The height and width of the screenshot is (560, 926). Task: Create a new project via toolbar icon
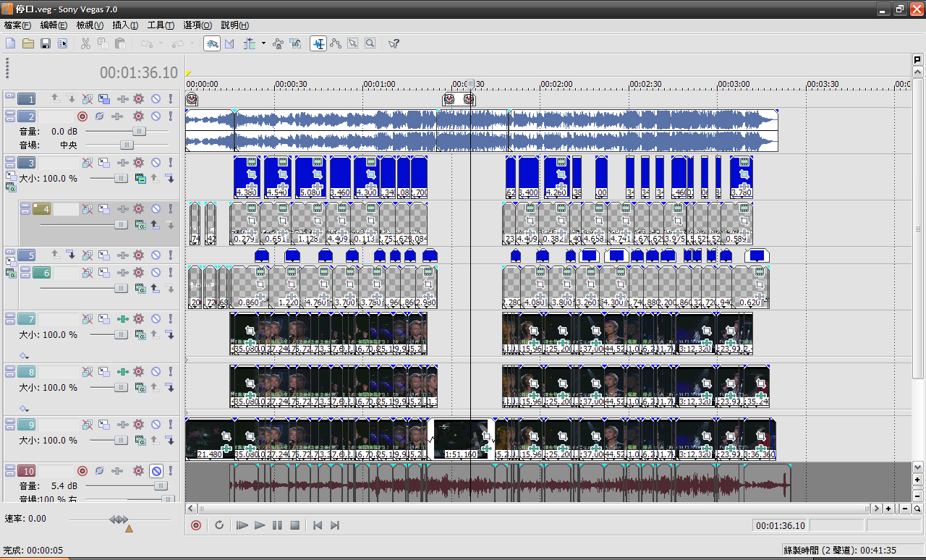pyautogui.click(x=11, y=43)
